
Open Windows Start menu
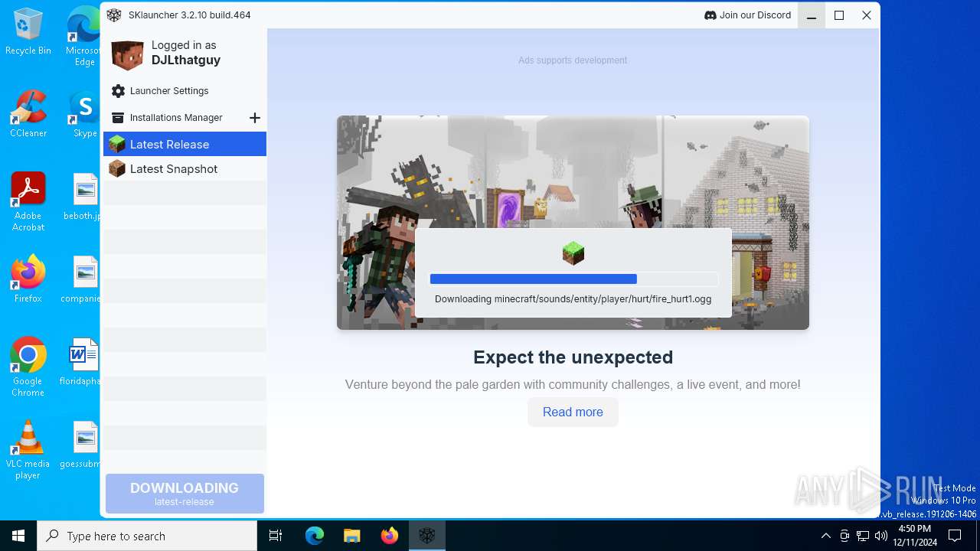(x=18, y=536)
